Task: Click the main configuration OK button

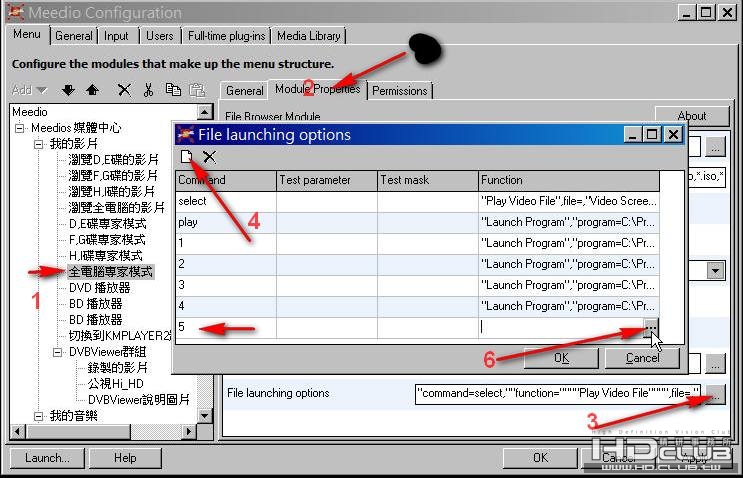Action: tap(540, 458)
